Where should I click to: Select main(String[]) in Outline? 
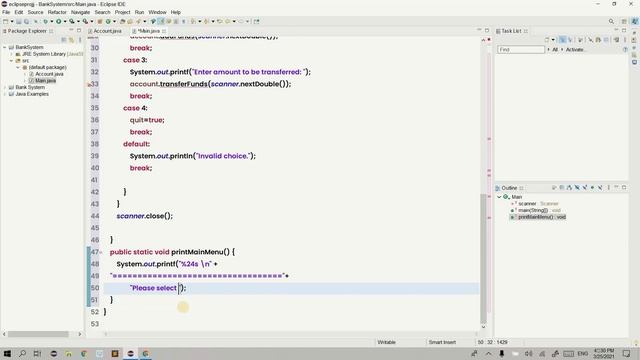click(533, 210)
